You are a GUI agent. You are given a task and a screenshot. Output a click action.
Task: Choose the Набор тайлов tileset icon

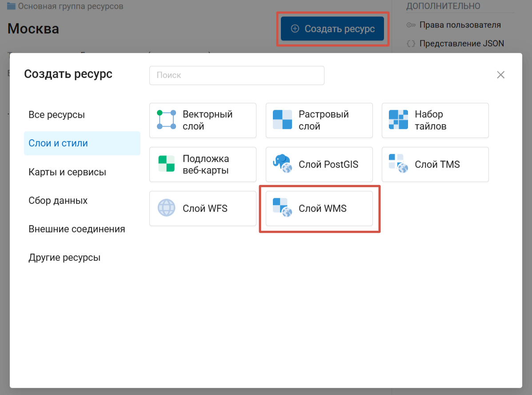[398, 120]
